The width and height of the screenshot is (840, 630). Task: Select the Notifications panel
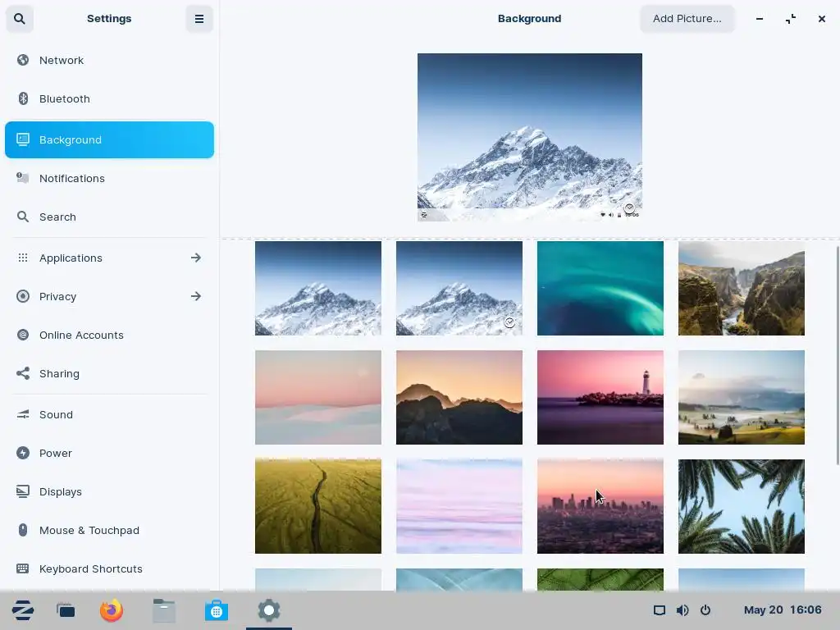[109, 178]
